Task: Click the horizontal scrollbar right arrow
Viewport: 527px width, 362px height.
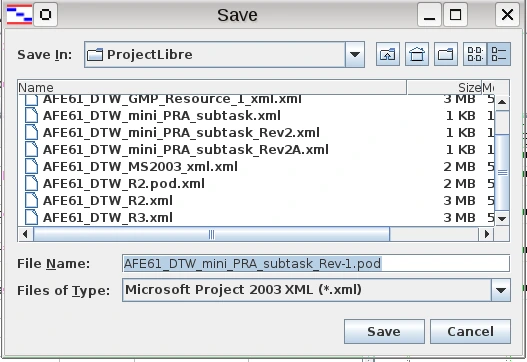Action: point(486,234)
